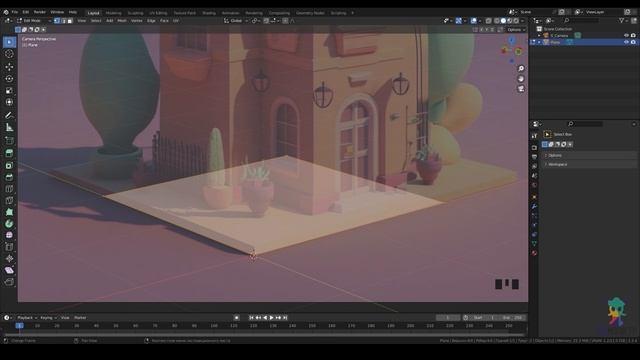Viewport: 640px width, 360px height.
Task: Hide Plane object in outliner
Action: (626, 42)
